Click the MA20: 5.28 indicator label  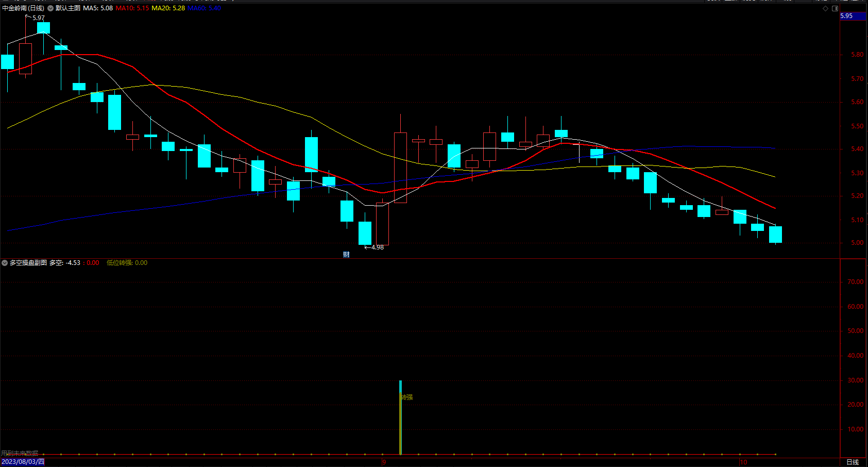pyautogui.click(x=168, y=8)
